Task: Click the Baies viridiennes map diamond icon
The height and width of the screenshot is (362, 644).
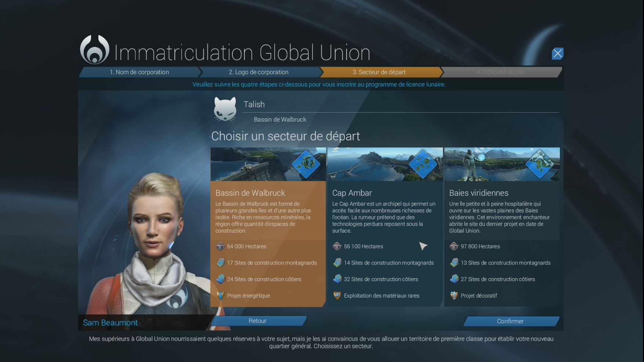Action: 540,164
